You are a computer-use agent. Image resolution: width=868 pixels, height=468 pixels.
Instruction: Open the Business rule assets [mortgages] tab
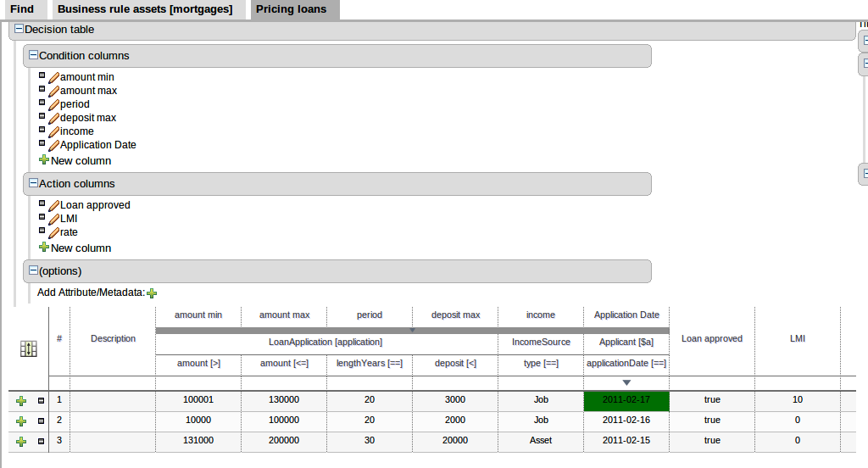(x=145, y=9)
